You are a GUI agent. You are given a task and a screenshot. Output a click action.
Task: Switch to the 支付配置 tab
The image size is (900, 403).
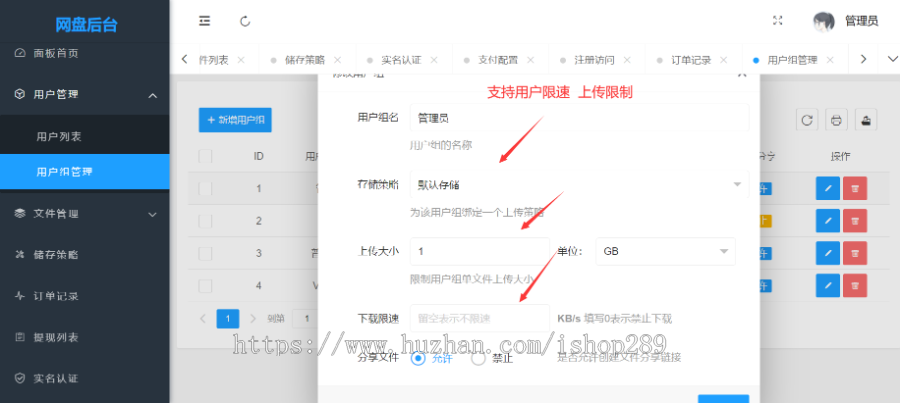[498, 60]
